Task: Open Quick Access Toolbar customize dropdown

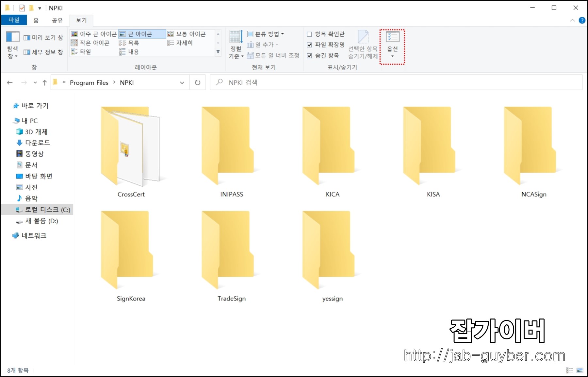Action: (x=40, y=8)
